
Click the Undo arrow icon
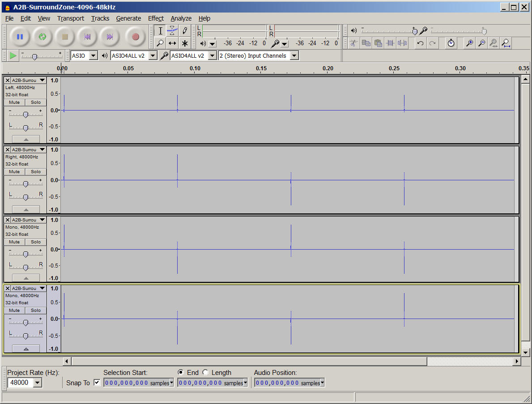click(x=420, y=43)
